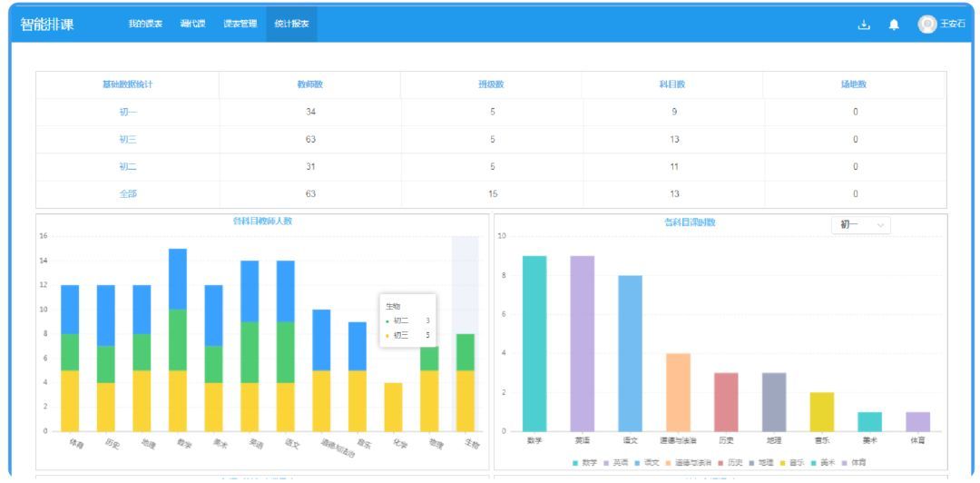Click the 历史 bar in the hours chart
Viewport: 980px width, 483px height.
coord(726,401)
